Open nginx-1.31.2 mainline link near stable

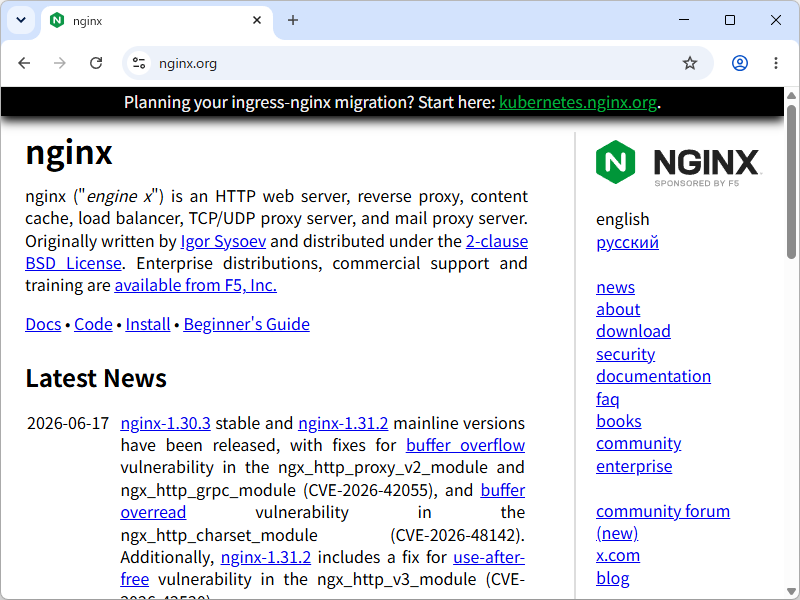point(343,423)
